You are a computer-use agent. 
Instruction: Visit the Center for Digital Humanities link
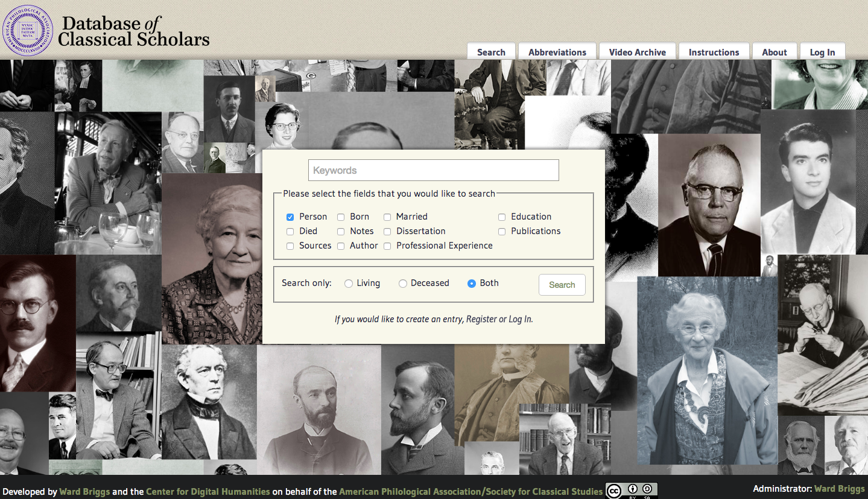coord(208,491)
